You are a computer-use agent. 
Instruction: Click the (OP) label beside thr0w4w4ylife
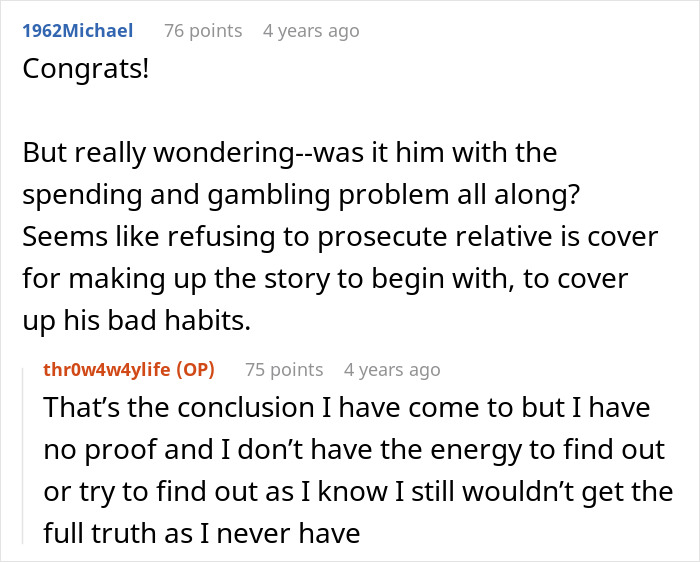pyautogui.click(x=195, y=370)
